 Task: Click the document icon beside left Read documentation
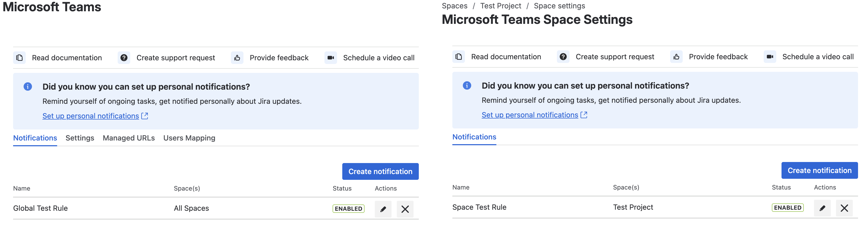[20, 58]
